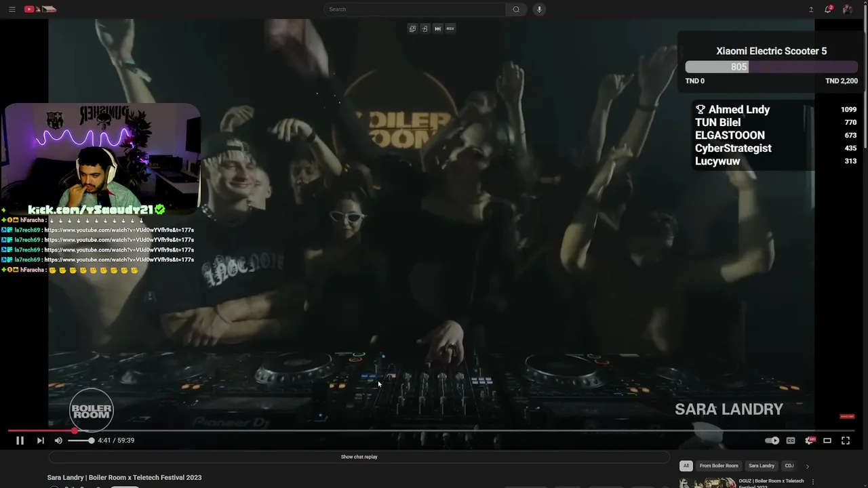The width and height of the screenshot is (868, 488).
Task: Adjust the volume slider
Action: coord(81,441)
